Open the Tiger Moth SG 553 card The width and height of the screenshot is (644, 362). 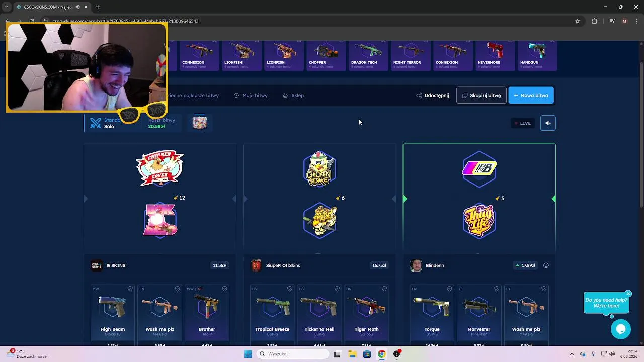point(366,315)
